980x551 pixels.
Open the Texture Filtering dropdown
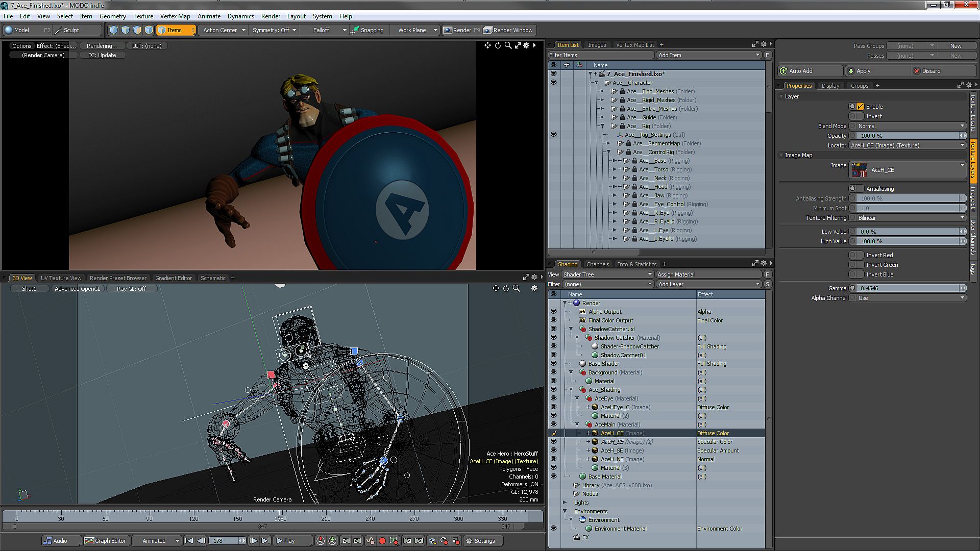coord(908,218)
